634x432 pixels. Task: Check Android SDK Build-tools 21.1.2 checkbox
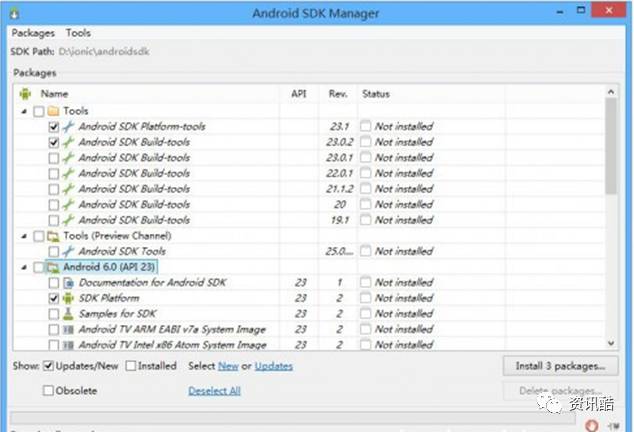pyautogui.click(x=53, y=189)
